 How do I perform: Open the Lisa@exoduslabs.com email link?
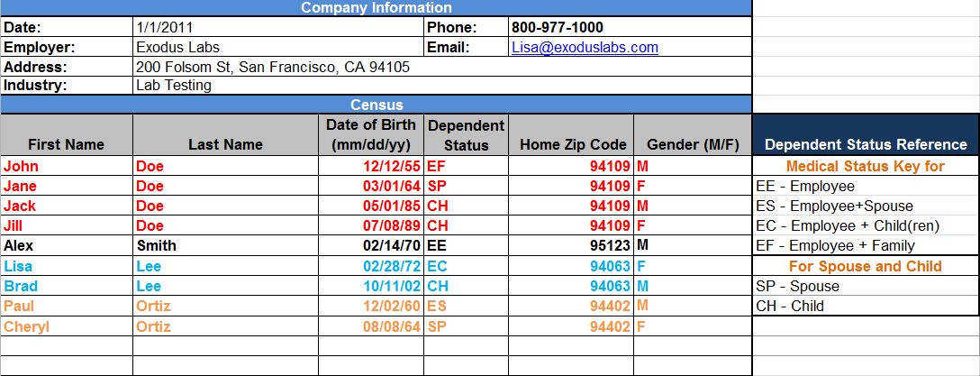coord(585,48)
